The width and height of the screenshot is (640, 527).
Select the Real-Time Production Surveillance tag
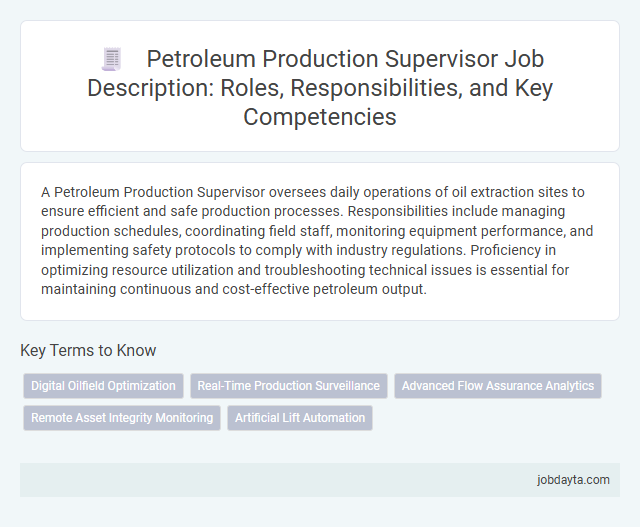tap(289, 386)
